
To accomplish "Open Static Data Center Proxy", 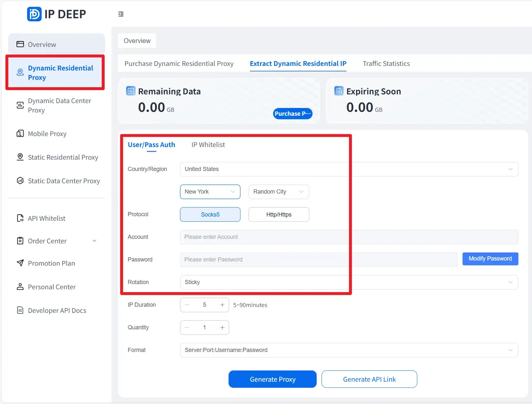I will pyautogui.click(x=63, y=181).
